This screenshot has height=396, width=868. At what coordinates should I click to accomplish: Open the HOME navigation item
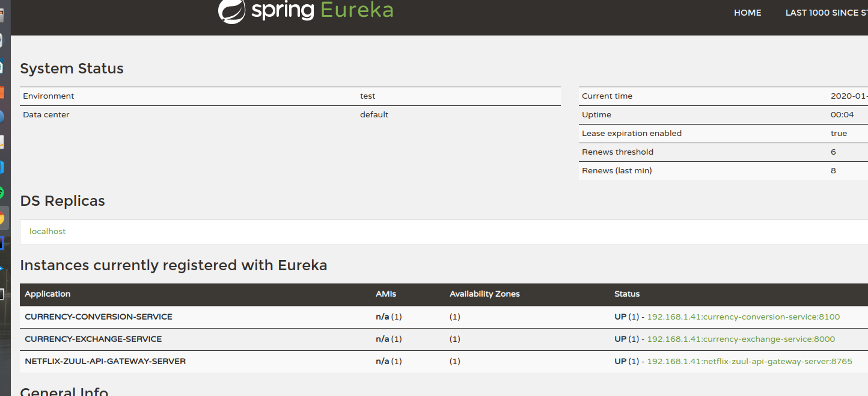tap(747, 12)
